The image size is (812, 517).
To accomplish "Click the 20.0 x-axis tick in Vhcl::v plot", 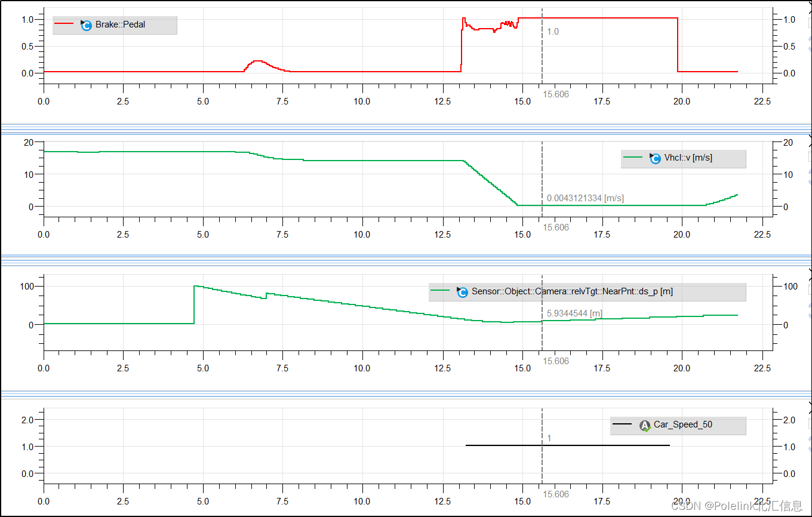I will pyautogui.click(x=681, y=235).
